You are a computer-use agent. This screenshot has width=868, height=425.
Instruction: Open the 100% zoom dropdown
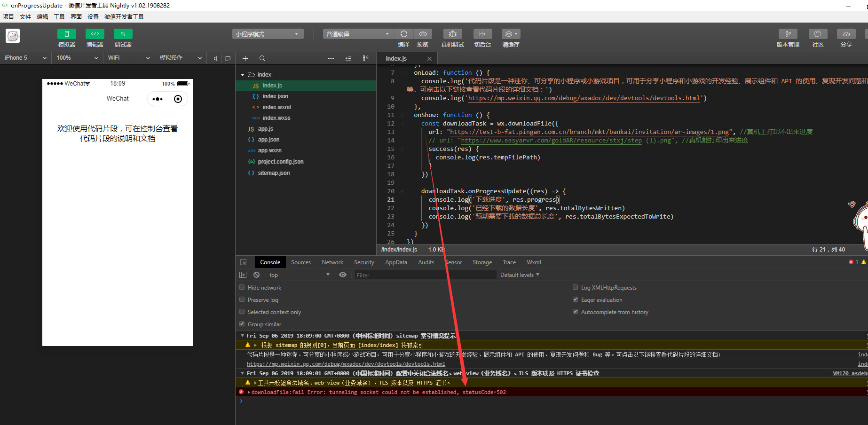[x=78, y=58]
